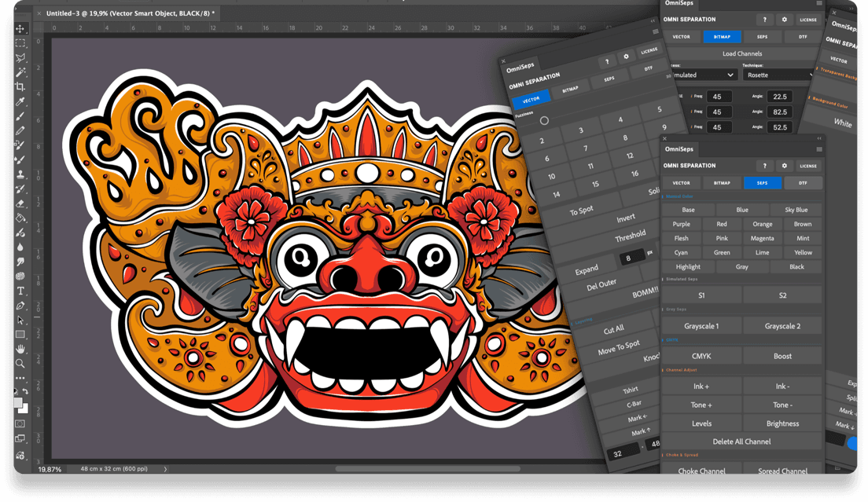Select the Pen tool
The image size is (868, 502).
pyautogui.click(x=20, y=305)
